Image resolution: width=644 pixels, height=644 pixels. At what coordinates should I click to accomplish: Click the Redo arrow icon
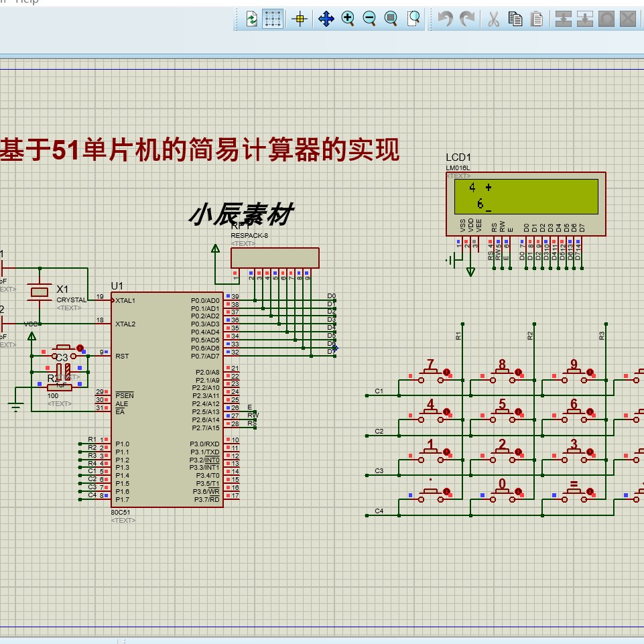467,19
